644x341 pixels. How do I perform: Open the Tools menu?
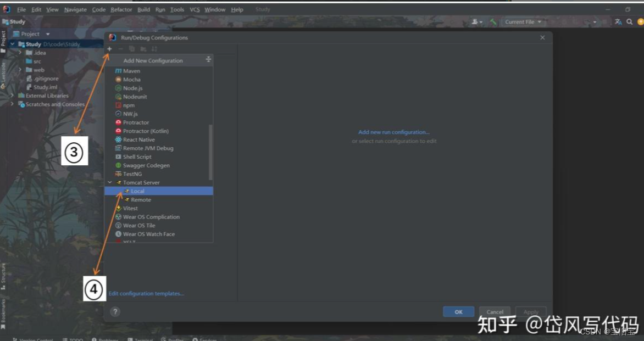[177, 9]
